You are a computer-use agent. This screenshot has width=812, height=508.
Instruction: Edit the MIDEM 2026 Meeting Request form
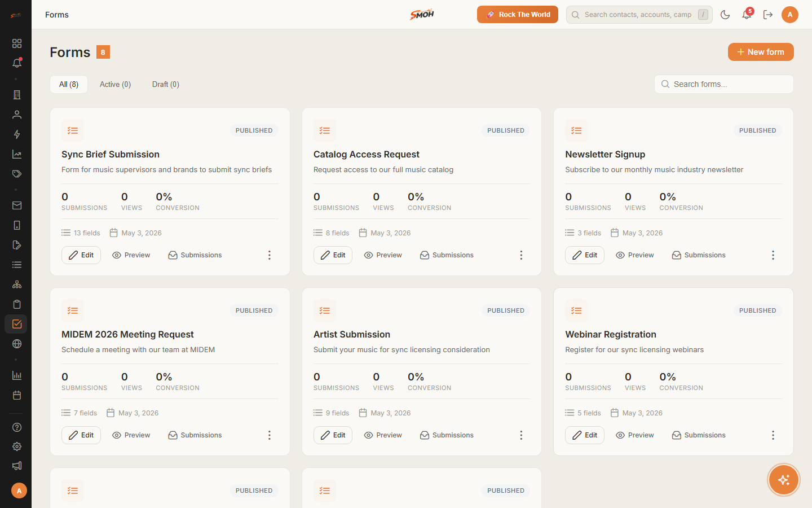(x=81, y=435)
